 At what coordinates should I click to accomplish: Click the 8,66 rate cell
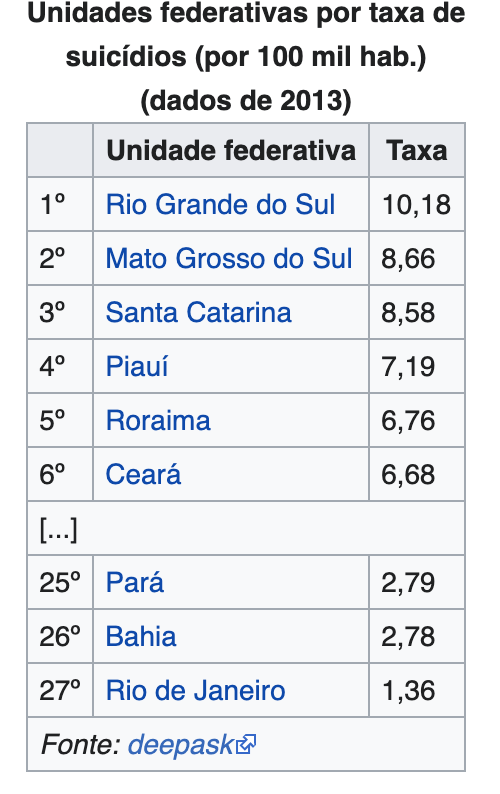click(417, 258)
